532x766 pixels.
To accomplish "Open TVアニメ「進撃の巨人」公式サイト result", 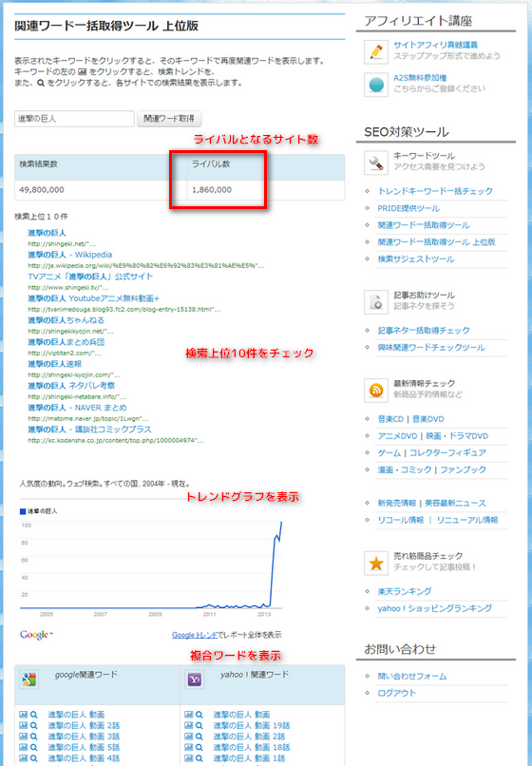I will (x=90, y=277).
